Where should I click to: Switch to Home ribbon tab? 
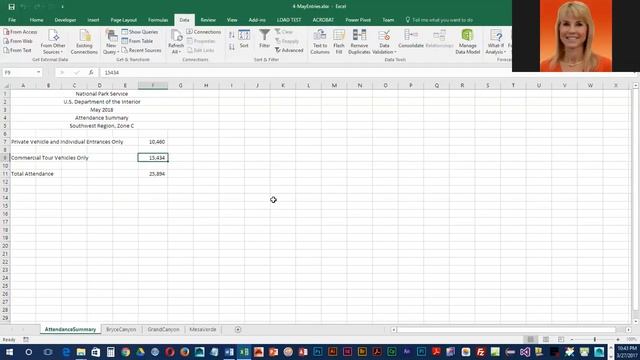pyautogui.click(x=36, y=20)
